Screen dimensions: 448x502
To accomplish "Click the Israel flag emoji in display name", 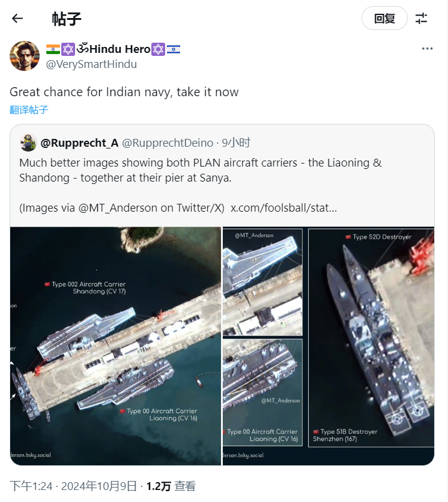I will 174,49.
